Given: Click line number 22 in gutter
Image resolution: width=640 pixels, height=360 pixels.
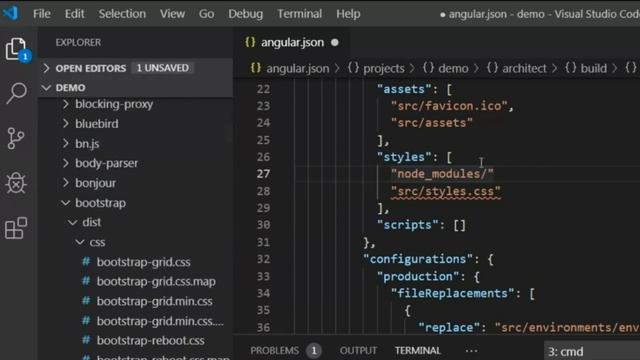Looking at the screenshot, I should tap(263, 89).
